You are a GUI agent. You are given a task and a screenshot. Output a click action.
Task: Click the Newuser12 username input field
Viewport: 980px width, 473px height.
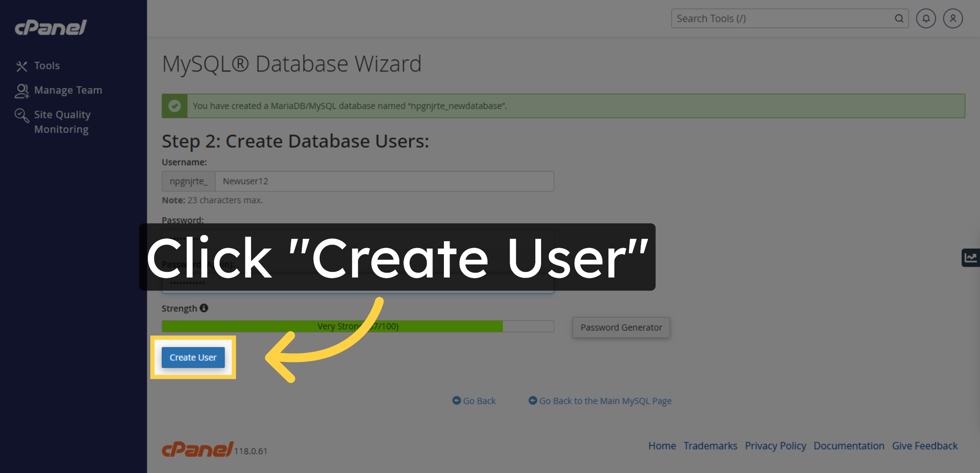pos(384,181)
